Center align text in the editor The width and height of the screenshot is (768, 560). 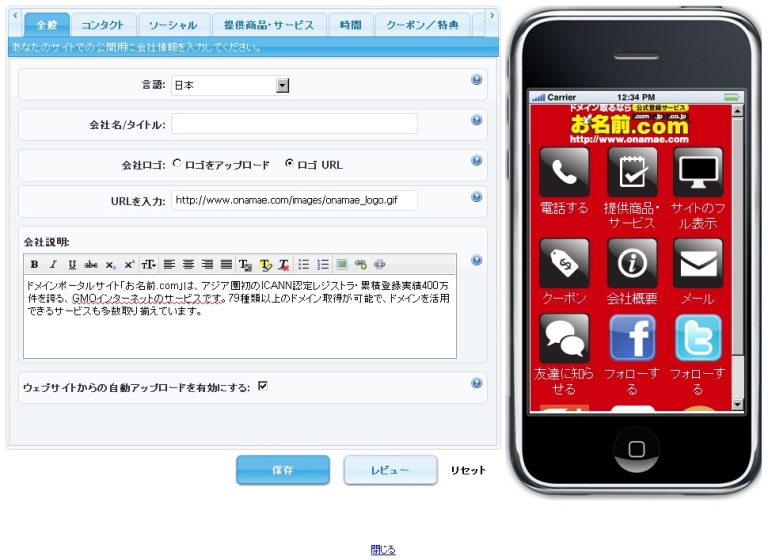188,265
